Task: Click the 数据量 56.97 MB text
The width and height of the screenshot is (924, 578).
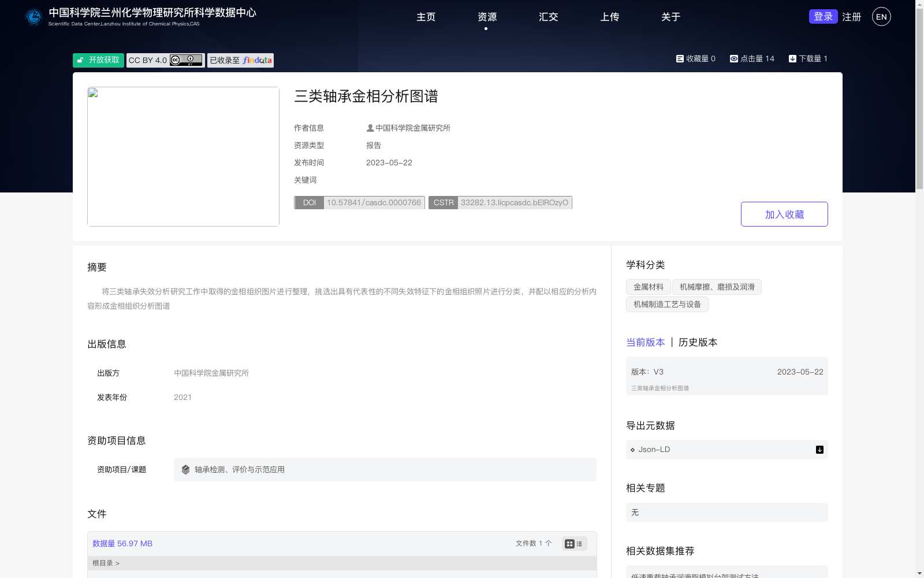Action: click(122, 543)
